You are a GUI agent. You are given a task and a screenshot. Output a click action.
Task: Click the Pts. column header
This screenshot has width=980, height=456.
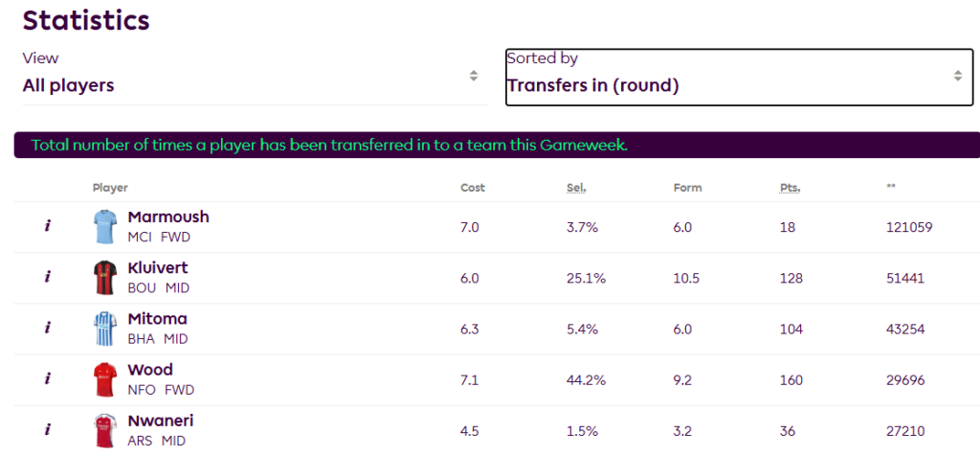pyautogui.click(x=790, y=188)
